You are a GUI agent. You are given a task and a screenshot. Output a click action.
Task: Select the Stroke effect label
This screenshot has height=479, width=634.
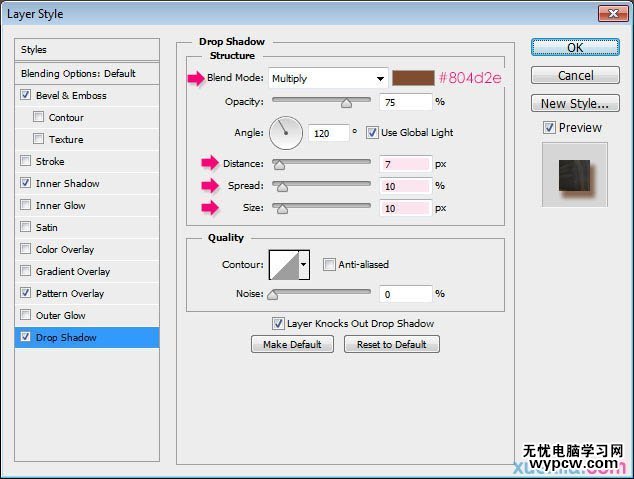pyautogui.click(x=50, y=161)
